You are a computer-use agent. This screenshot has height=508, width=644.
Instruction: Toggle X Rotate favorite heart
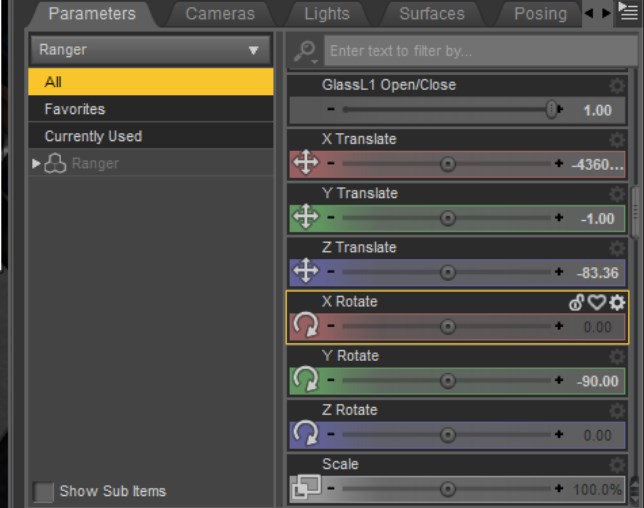pos(596,303)
